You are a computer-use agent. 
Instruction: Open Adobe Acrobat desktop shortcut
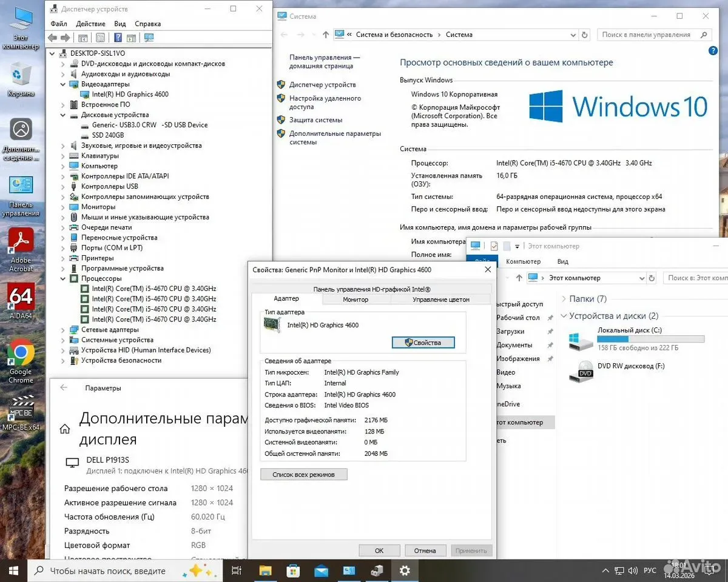[21, 250]
